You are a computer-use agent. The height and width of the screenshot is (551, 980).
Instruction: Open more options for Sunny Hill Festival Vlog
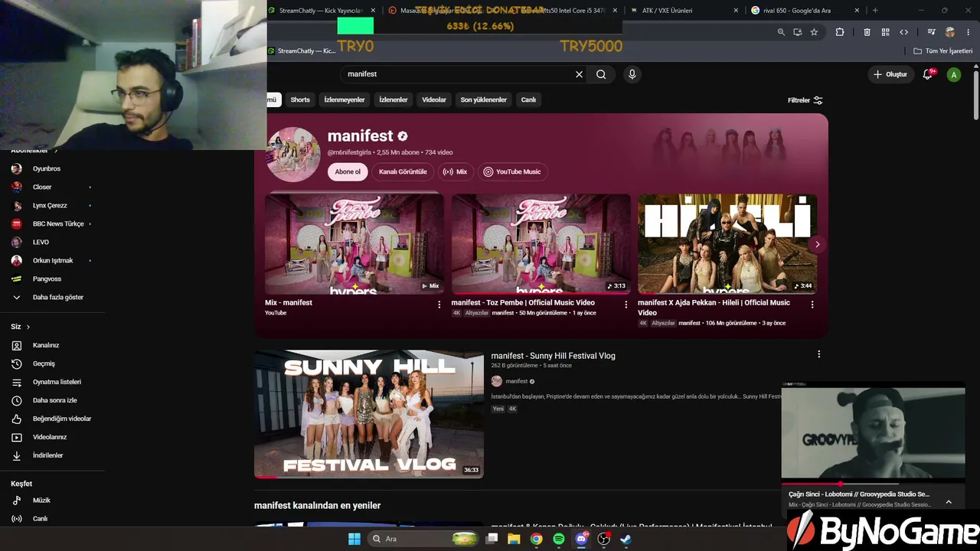tap(818, 354)
